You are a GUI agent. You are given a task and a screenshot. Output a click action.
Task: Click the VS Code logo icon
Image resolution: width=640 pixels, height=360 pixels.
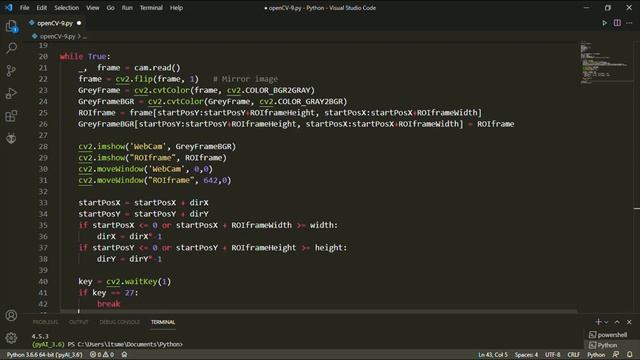[x=9, y=8]
